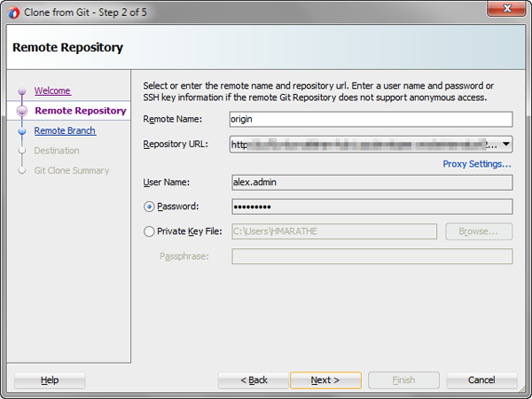Expand the Repository URL dropdown arrow

pos(506,144)
